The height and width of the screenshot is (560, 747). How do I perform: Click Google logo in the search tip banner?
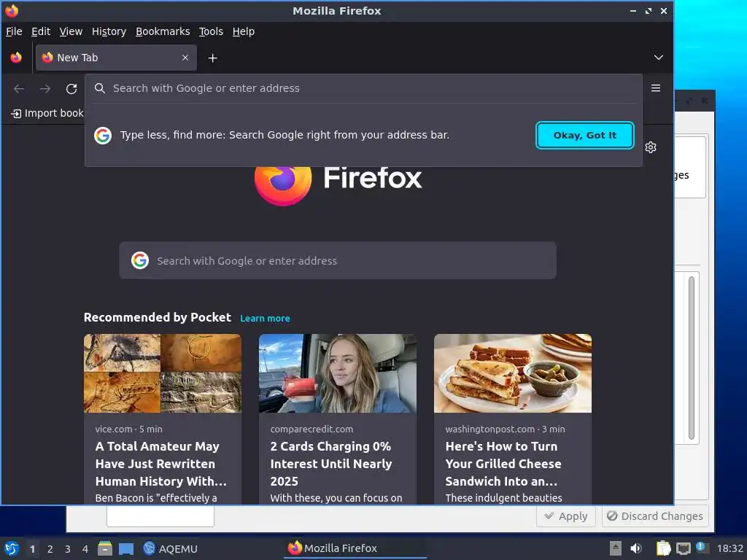point(103,135)
